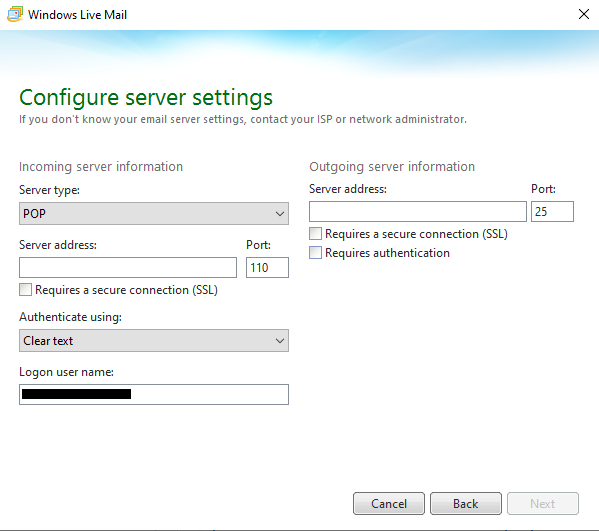Click the Cancel button
Viewport: 599px width, 531px height.
389,503
